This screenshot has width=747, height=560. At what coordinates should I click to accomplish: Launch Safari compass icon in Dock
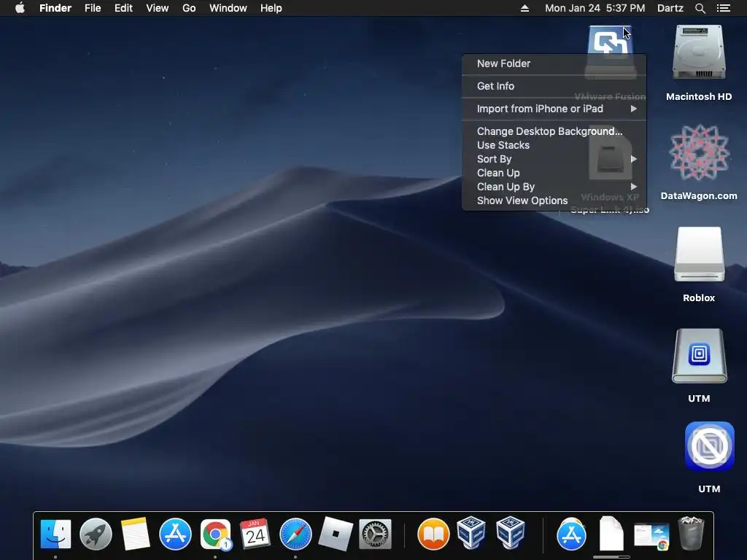(x=295, y=534)
